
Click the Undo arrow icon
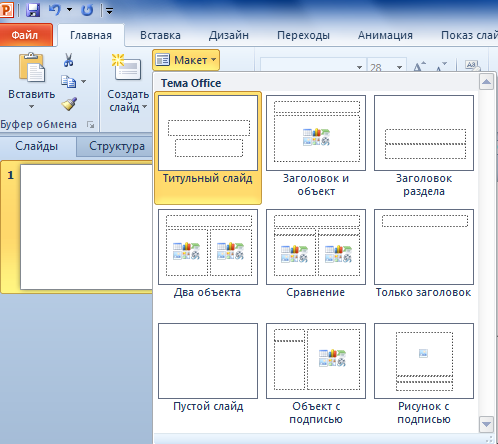(x=55, y=9)
